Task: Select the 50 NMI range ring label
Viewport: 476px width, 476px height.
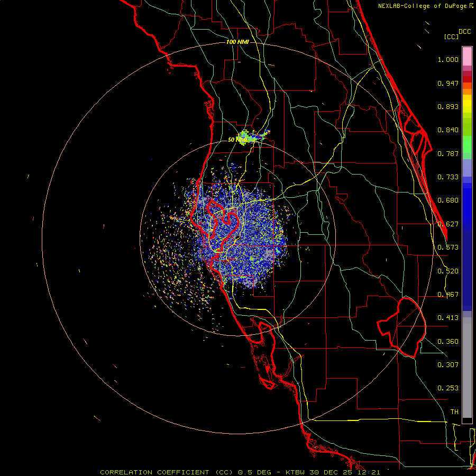Action: click(238, 140)
